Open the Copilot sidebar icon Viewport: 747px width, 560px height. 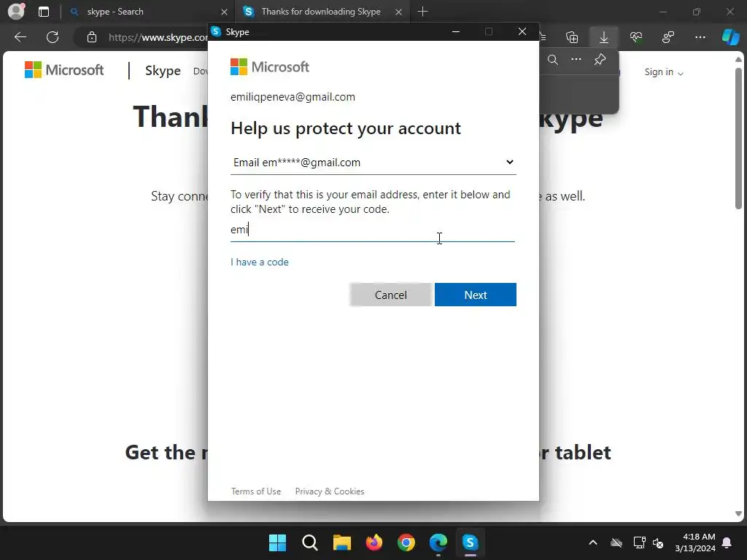tap(729, 37)
